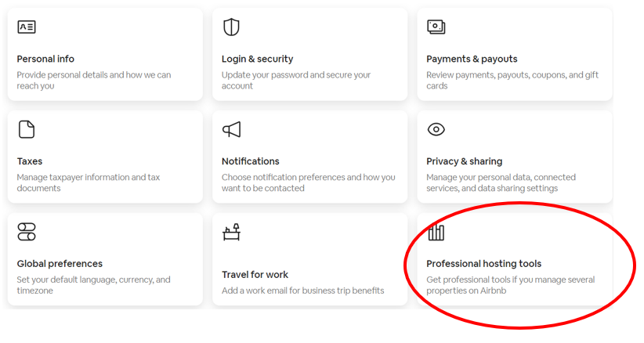
Task: Click the Personal info ID card icon
Action: click(x=27, y=27)
